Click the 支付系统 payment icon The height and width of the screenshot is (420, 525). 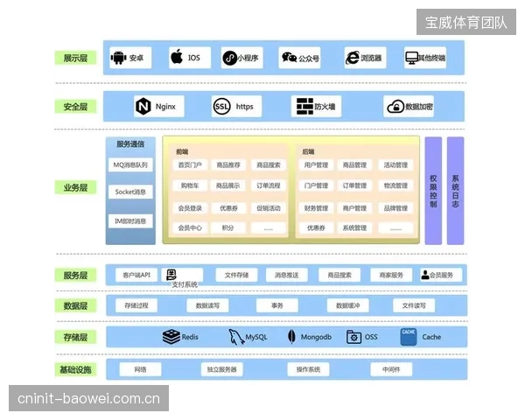tap(171, 275)
